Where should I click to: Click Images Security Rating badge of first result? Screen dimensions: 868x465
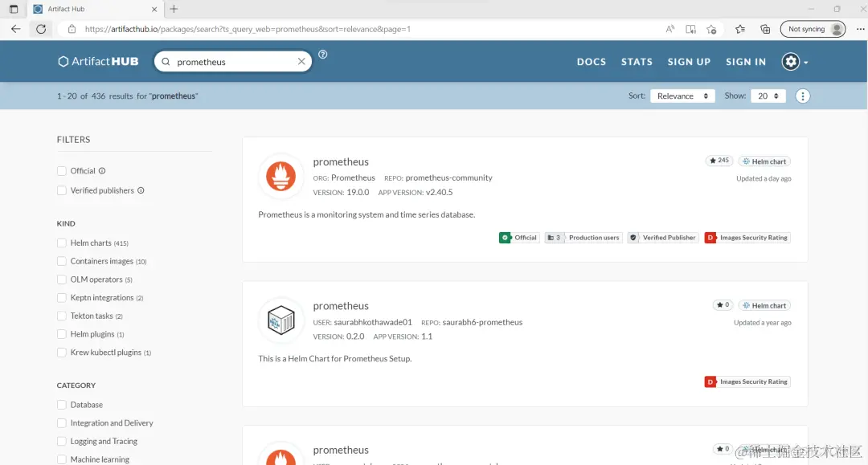747,238
